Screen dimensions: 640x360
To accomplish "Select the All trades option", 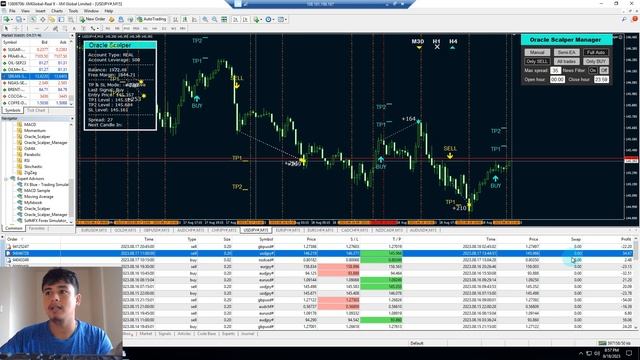I will [x=567, y=61].
